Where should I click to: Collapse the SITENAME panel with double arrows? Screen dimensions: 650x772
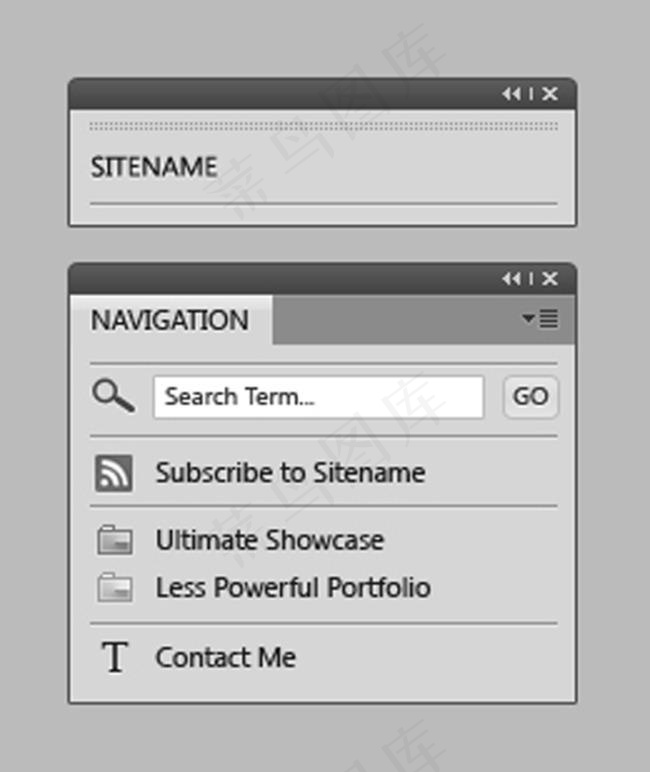(x=511, y=94)
